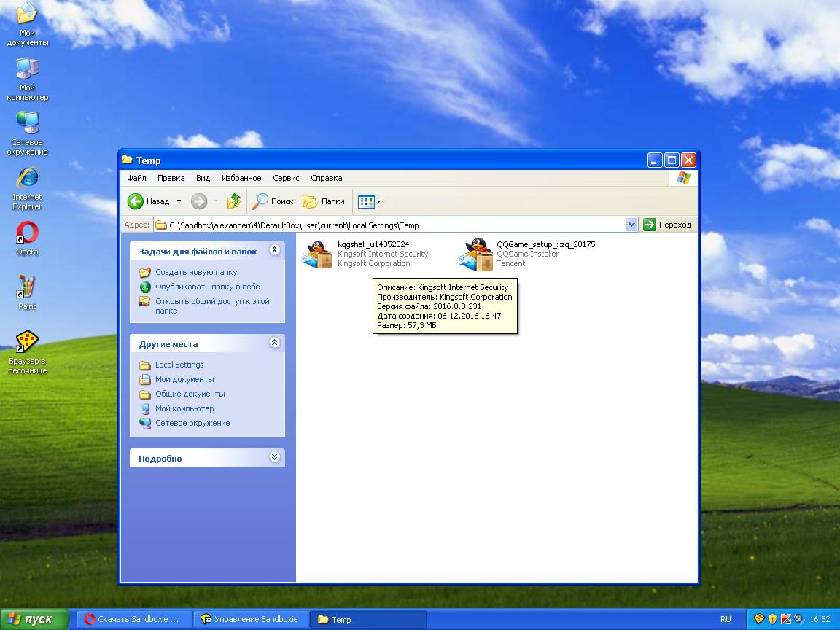The height and width of the screenshot is (630, 840).
Task: Select the kqgshell_u14052324 installer file
Action: (x=318, y=254)
